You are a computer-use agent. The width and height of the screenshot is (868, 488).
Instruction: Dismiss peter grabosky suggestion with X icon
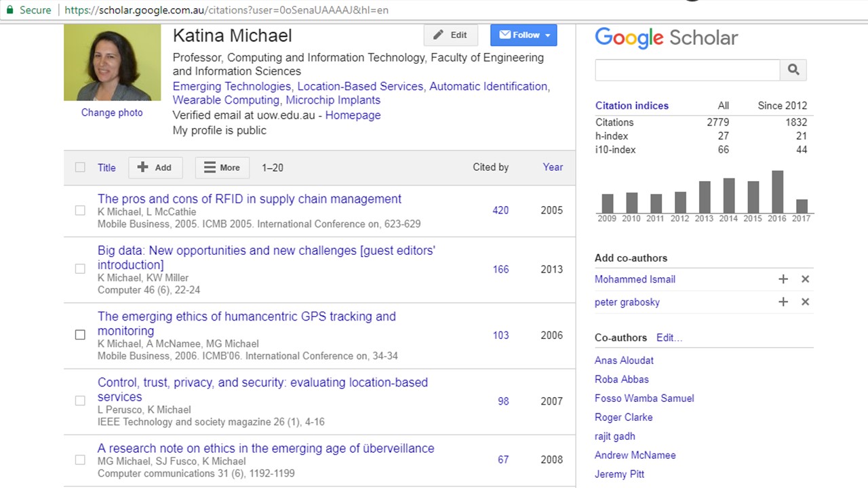(x=805, y=302)
